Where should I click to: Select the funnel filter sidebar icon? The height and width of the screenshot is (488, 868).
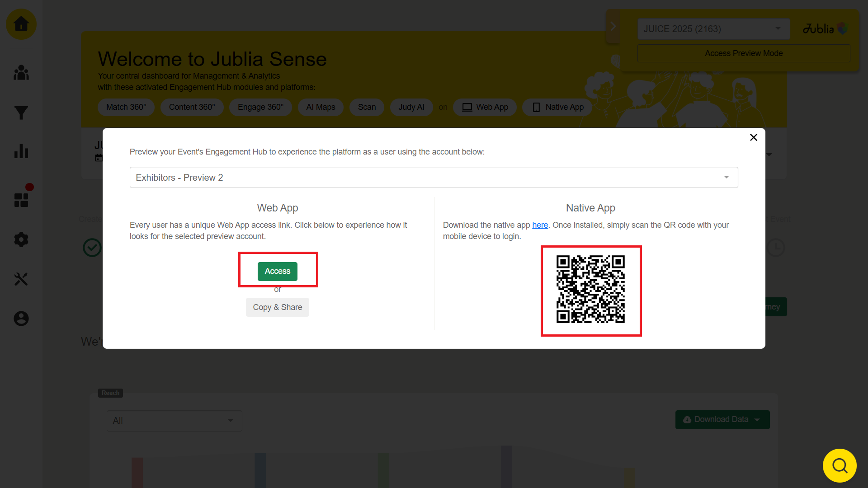(x=21, y=113)
